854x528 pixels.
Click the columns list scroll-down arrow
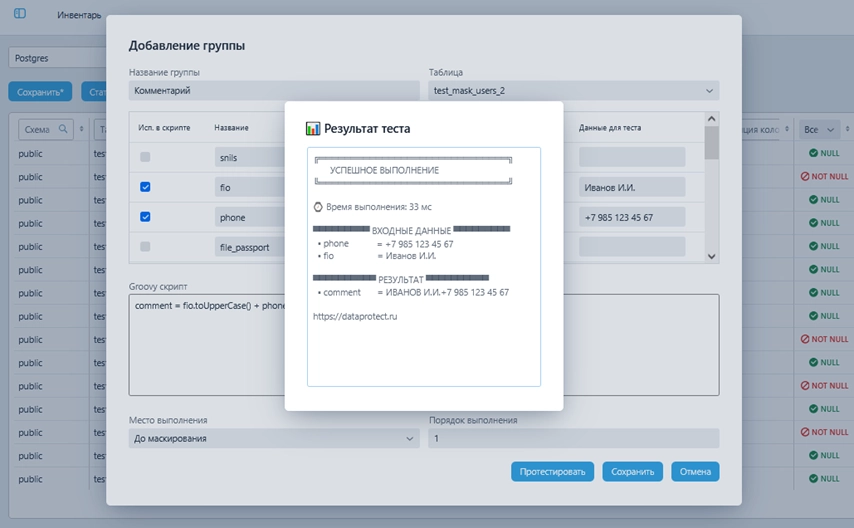point(711,256)
